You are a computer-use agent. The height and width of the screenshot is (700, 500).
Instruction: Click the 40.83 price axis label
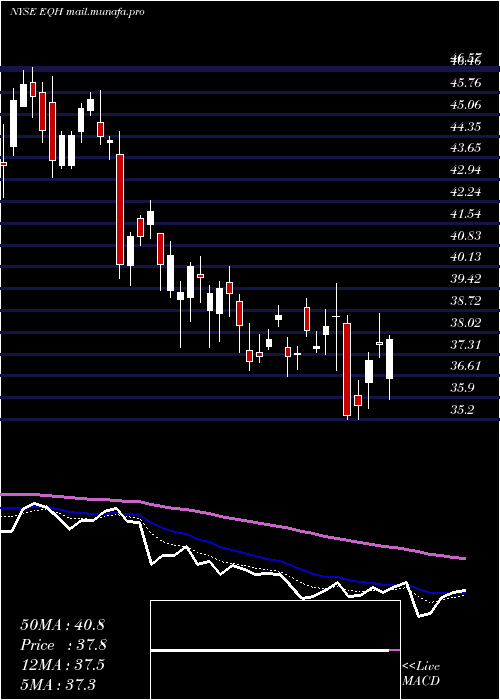coord(466,236)
